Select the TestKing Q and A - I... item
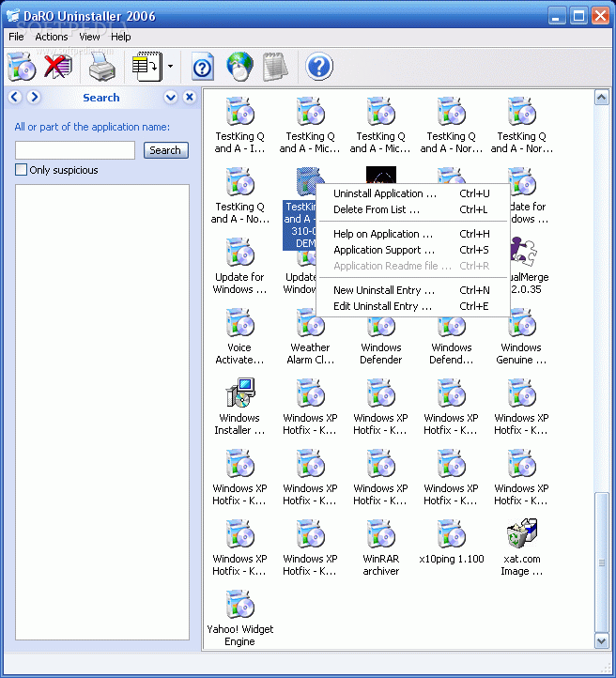Image resolution: width=616 pixels, height=678 pixels. tap(239, 126)
